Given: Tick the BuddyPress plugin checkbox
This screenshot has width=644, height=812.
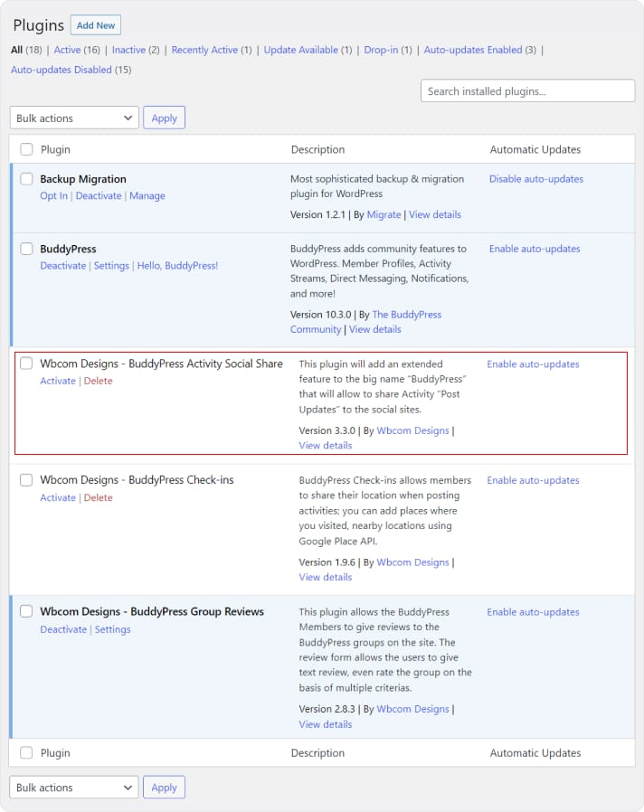Looking at the screenshot, I should tap(26, 249).
